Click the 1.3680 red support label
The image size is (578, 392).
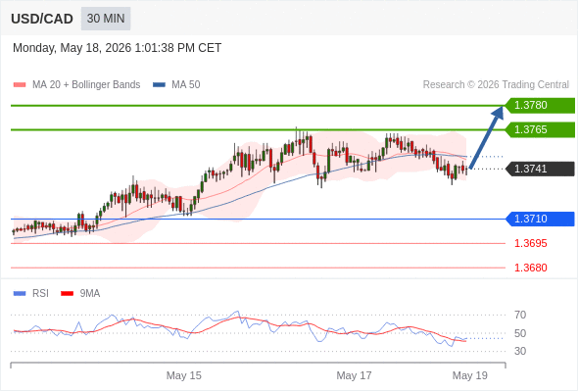click(x=530, y=268)
